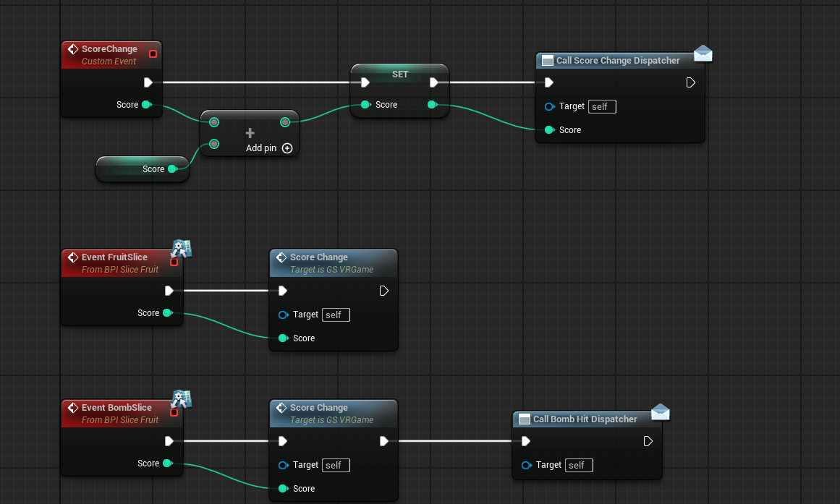Click the interface icon on Event BombSlice

pos(182,400)
